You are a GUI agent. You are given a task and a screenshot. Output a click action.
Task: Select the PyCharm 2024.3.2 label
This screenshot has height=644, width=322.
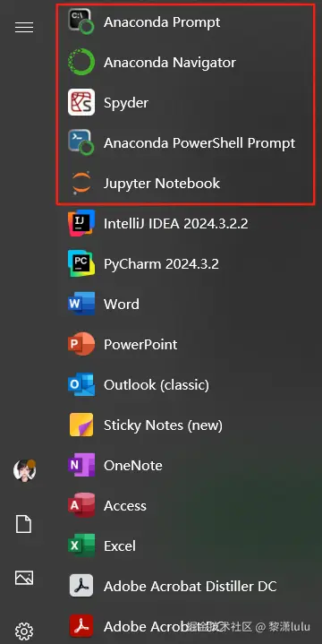click(x=161, y=264)
